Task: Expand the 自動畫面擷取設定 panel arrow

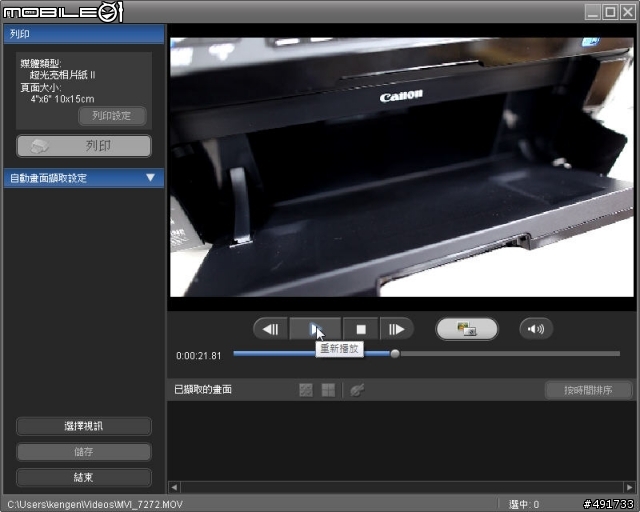Action: (150, 178)
